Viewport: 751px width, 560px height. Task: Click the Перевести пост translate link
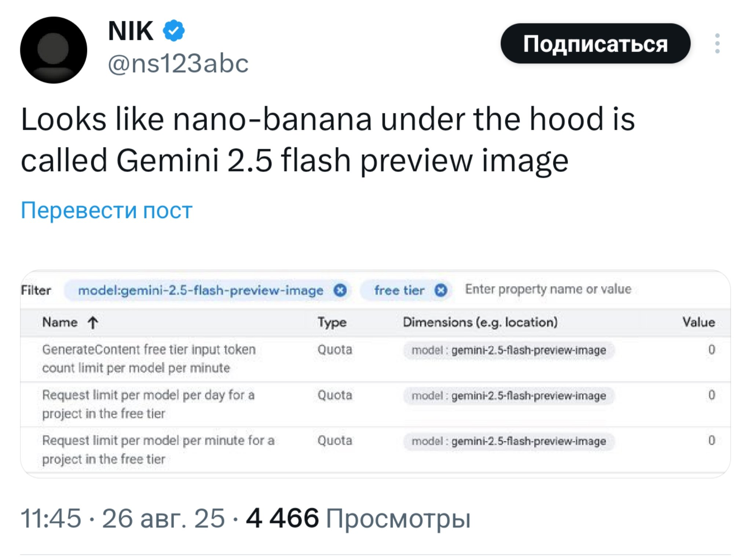106,210
